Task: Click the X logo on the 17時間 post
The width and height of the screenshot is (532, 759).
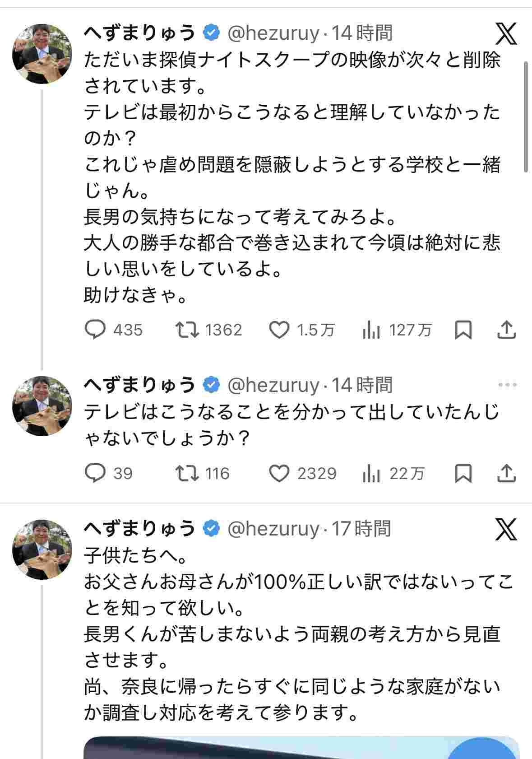Action: pyautogui.click(x=506, y=529)
